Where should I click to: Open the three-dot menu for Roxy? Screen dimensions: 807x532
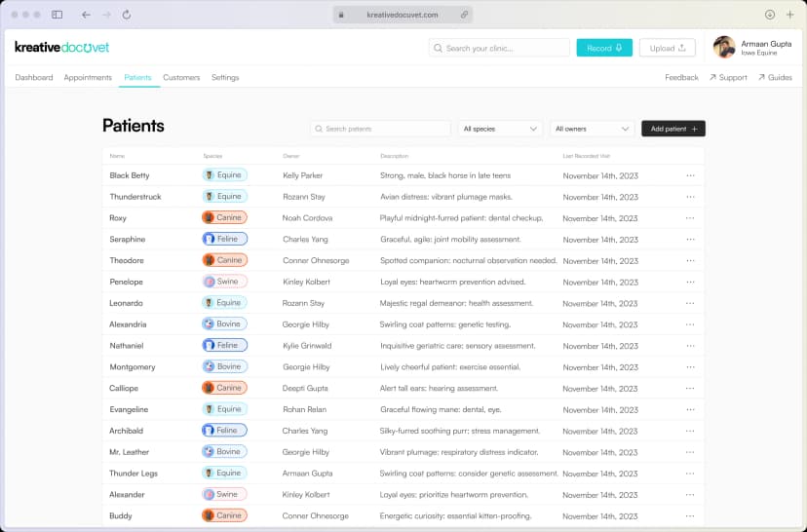[690, 218]
